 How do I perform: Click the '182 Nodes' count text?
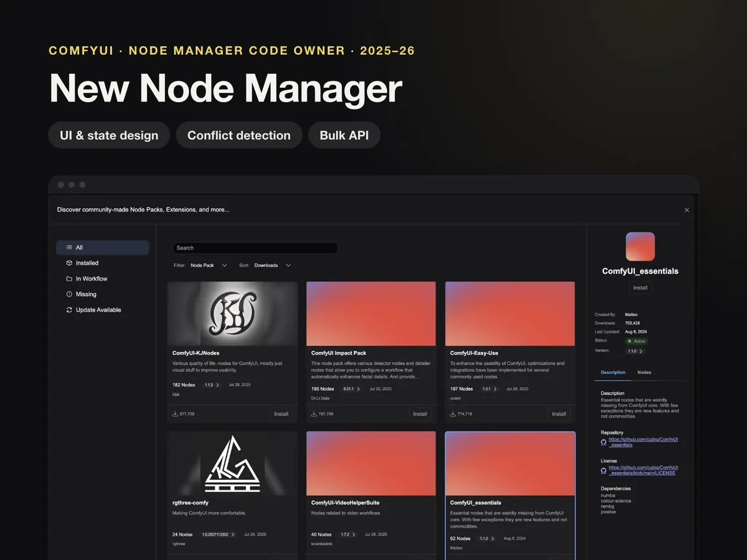pos(184,385)
